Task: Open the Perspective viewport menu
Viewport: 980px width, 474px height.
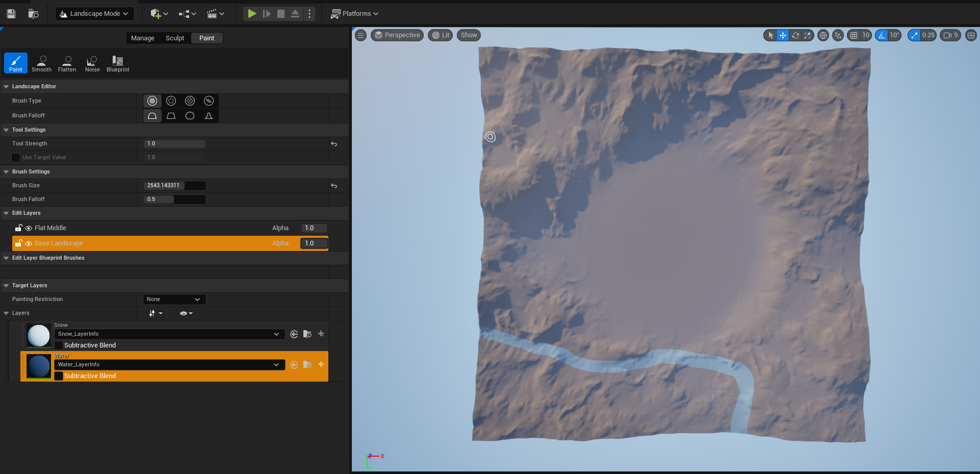Action: click(x=397, y=35)
